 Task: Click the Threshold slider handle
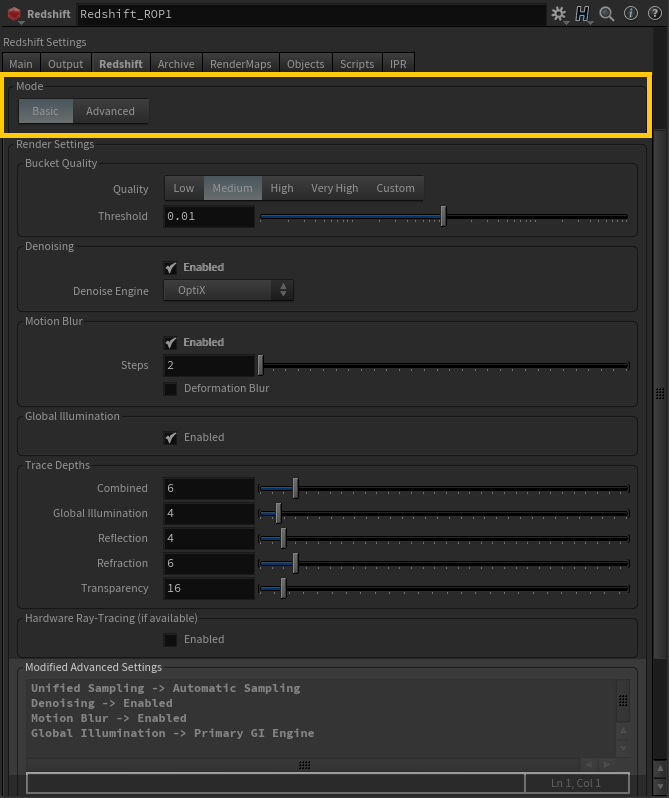(443, 217)
